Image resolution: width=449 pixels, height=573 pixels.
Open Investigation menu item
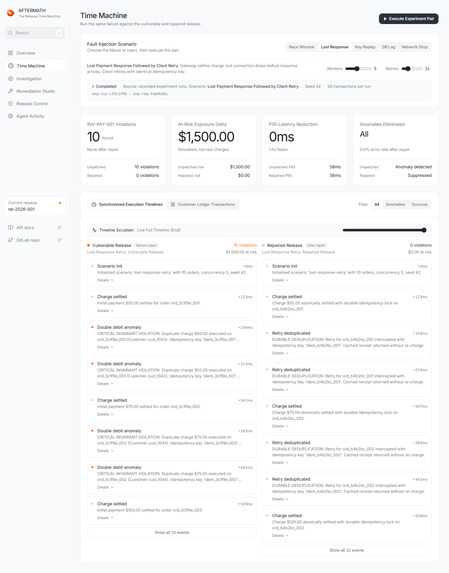tap(35, 79)
